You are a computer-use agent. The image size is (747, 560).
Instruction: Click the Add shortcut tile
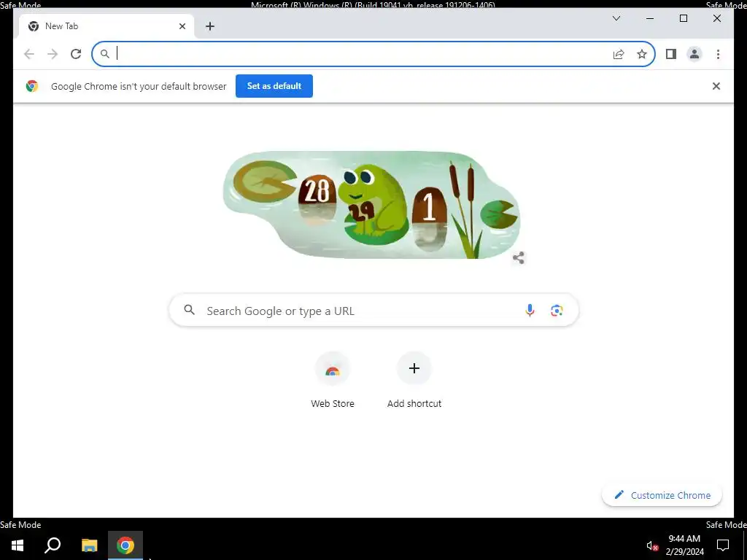414,380
